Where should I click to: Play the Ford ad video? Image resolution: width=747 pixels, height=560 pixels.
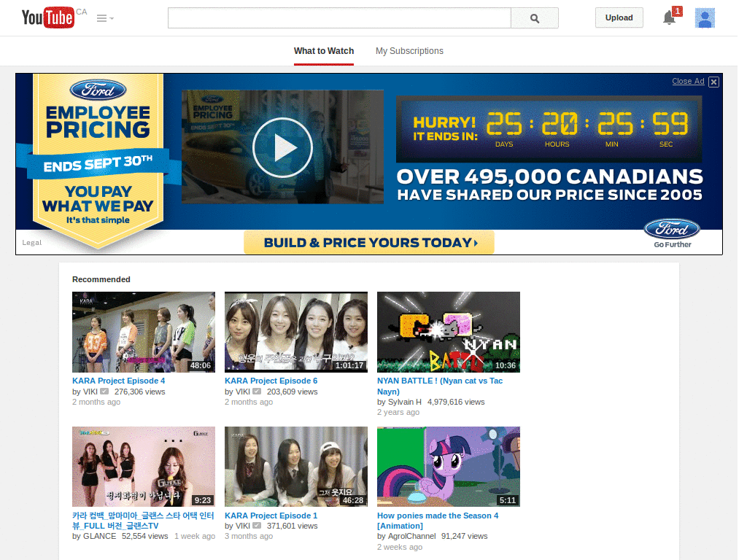pyautogui.click(x=282, y=147)
